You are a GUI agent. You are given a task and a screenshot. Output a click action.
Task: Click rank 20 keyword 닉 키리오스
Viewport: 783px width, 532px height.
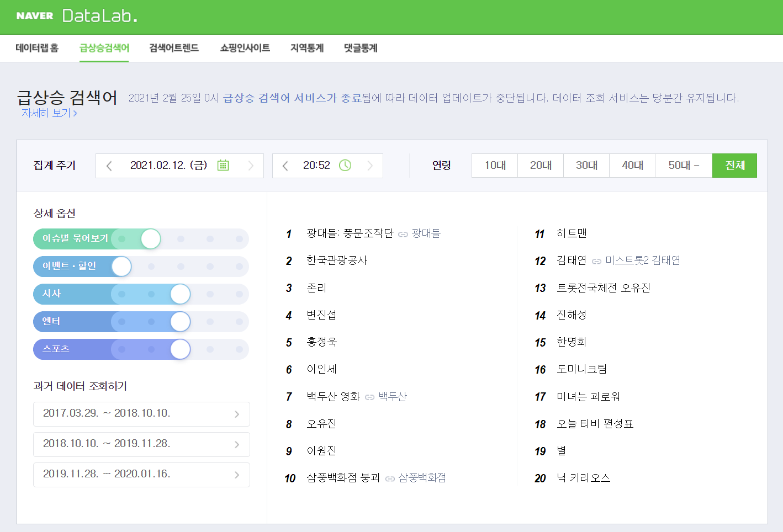point(584,478)
